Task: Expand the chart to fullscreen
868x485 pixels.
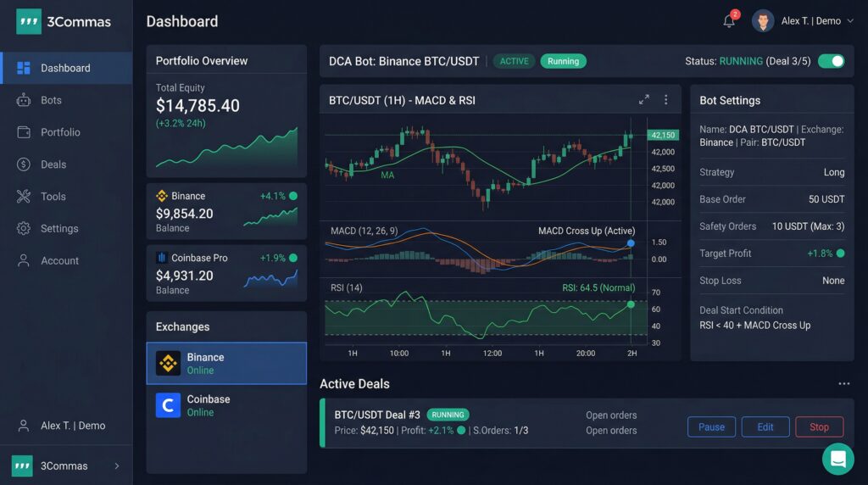Action: (644, 100)
